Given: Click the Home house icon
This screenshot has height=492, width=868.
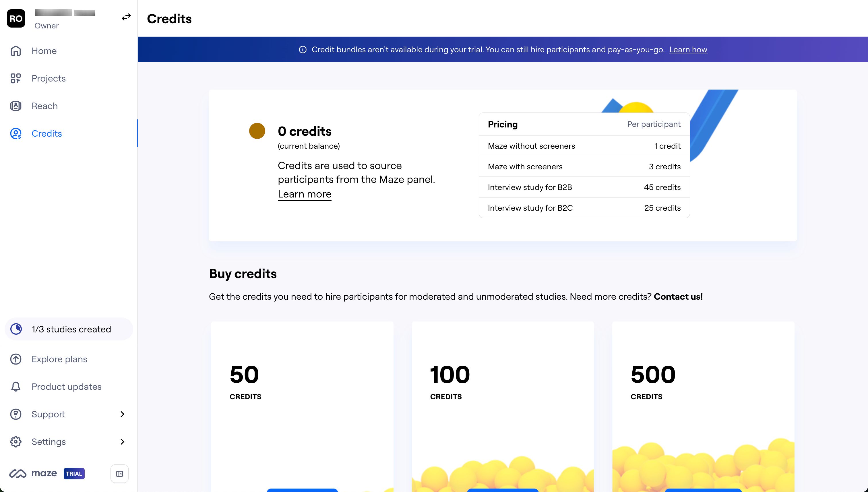Looking at the screenshot, I should [x=15, y=51].
